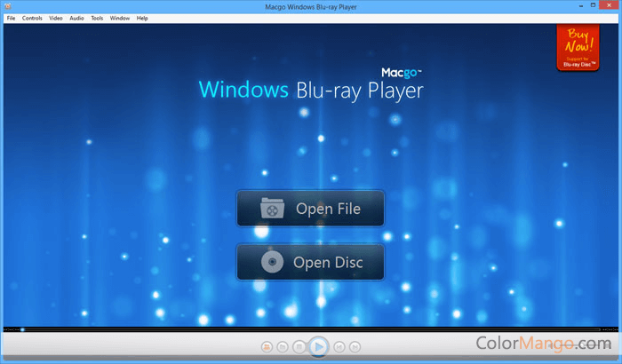Click the folder icon on Open File
Screen dimensions: 622x364
[x=272, y=209]
